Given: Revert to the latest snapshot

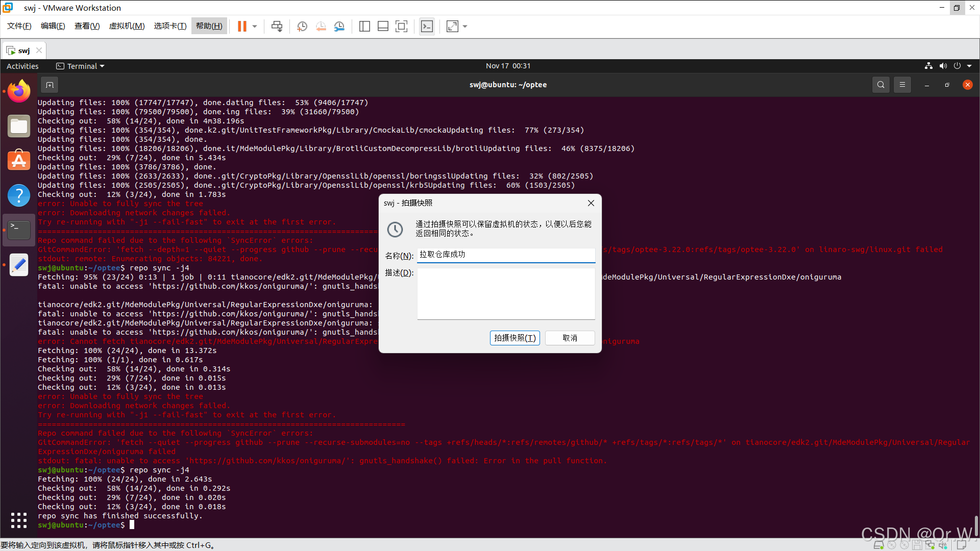Looking at the screenshot, I should [321, 26].
